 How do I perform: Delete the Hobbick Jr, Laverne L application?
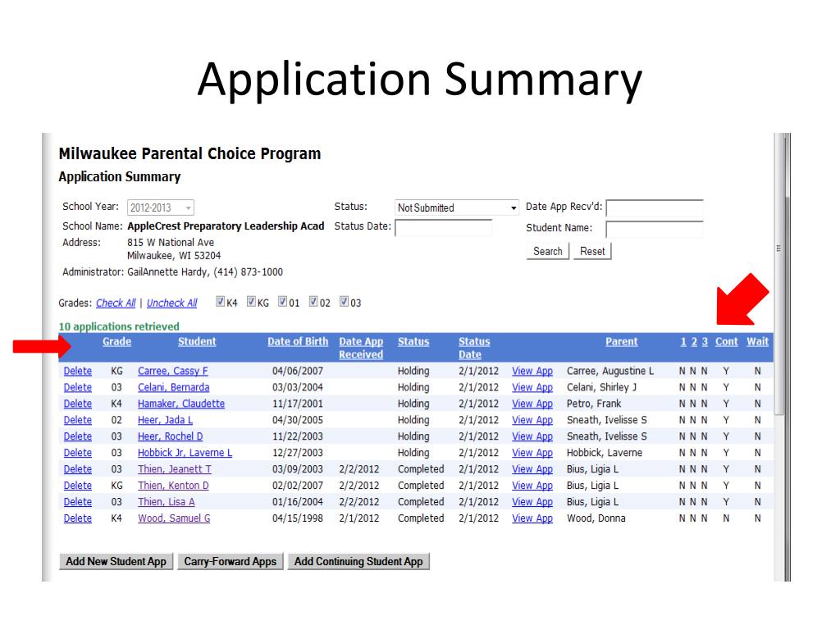[x=78, y=453]
